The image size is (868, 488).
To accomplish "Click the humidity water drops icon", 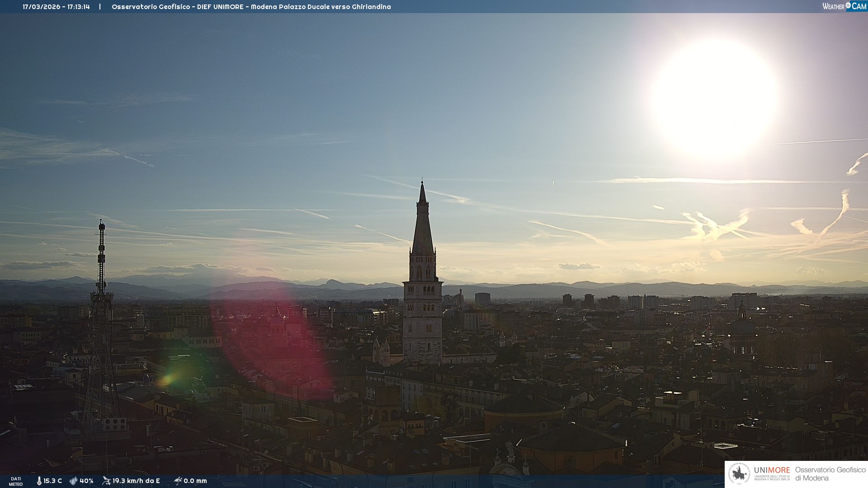I will point(73,481).
